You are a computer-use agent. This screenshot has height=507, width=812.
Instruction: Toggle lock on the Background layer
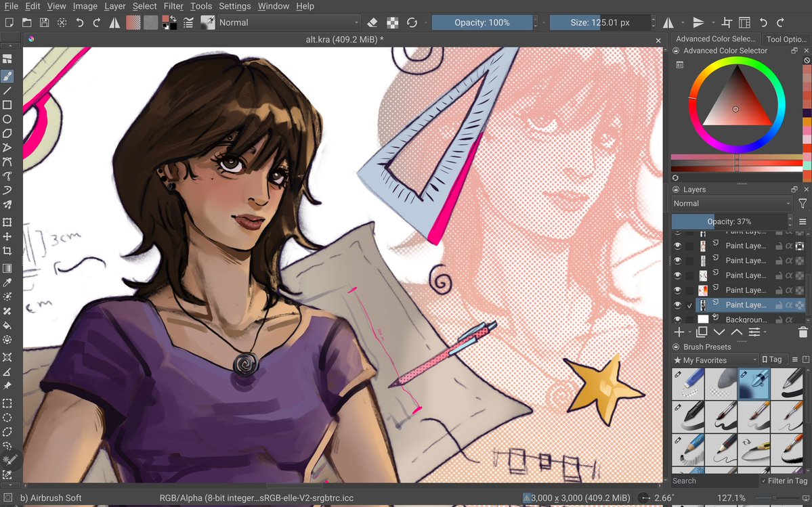[x=778, y=319]
